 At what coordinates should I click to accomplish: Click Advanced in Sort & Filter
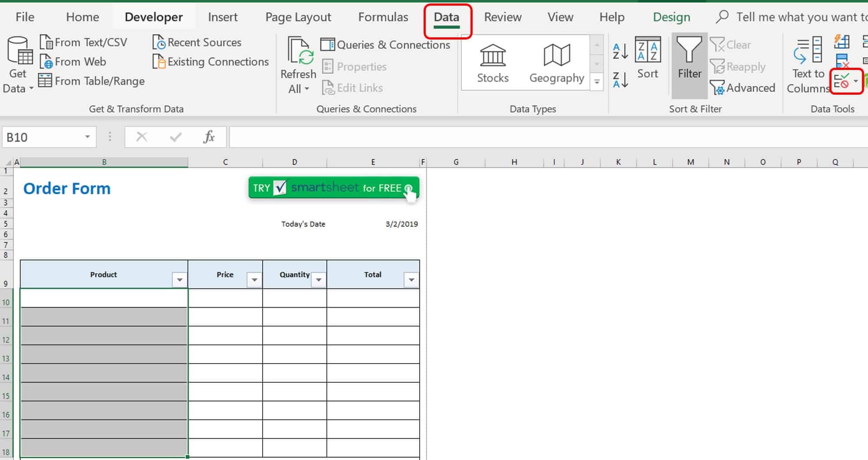(743, 88)
